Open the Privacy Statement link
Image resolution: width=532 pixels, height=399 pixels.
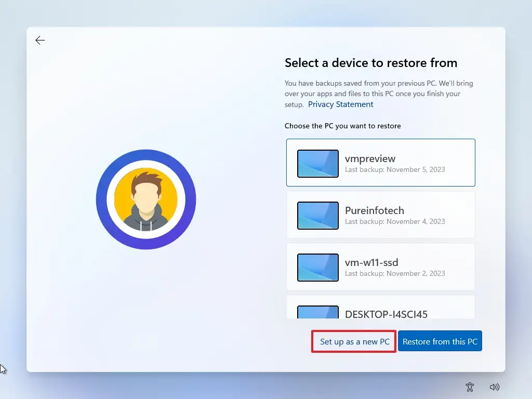point(340,104)
